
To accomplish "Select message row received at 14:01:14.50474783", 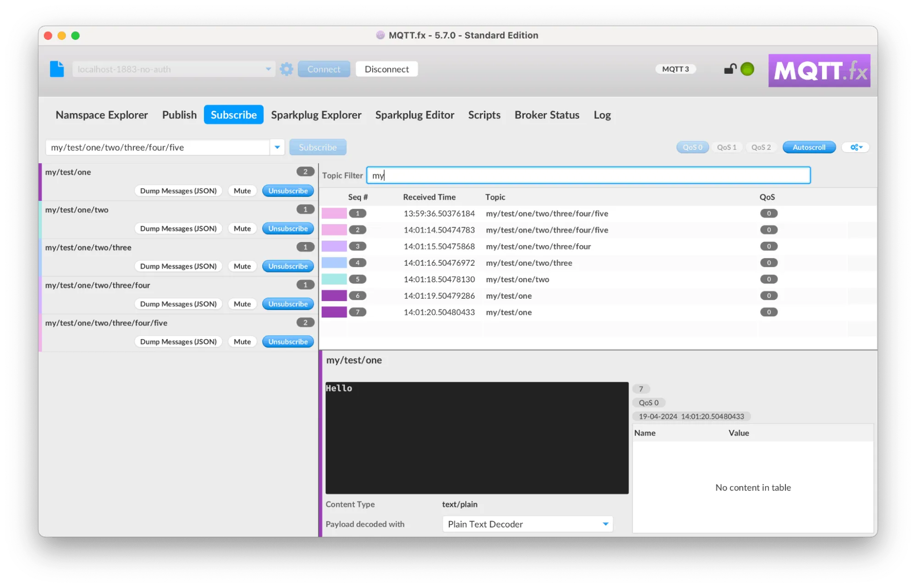I will tap(598, 230).
